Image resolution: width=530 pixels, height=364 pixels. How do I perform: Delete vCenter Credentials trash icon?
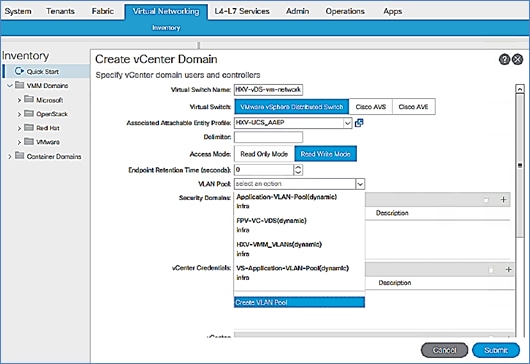491,270
